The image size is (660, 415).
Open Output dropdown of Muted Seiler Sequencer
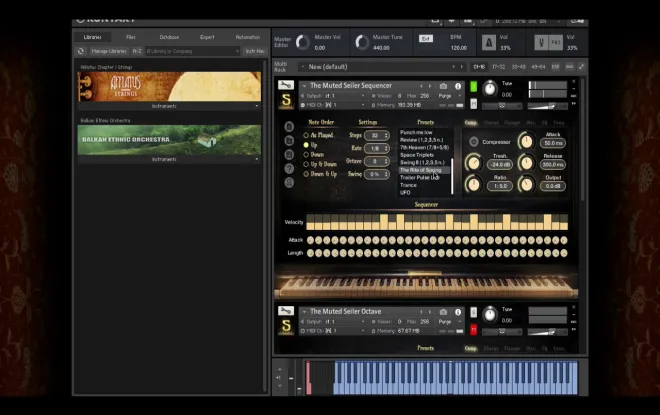coord(333,96)
